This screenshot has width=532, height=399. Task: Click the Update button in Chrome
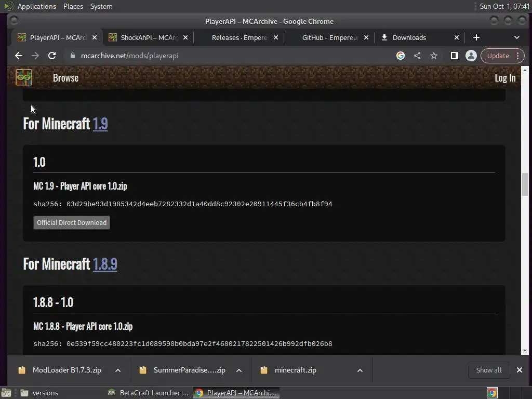tap(498, 56)
